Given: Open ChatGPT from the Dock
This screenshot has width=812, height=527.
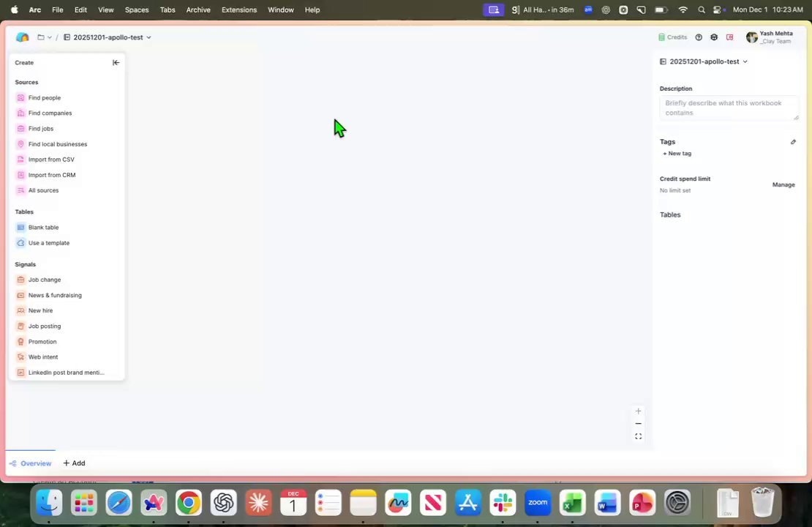Looking at the screenshot, I should click(x=224, y=503).
